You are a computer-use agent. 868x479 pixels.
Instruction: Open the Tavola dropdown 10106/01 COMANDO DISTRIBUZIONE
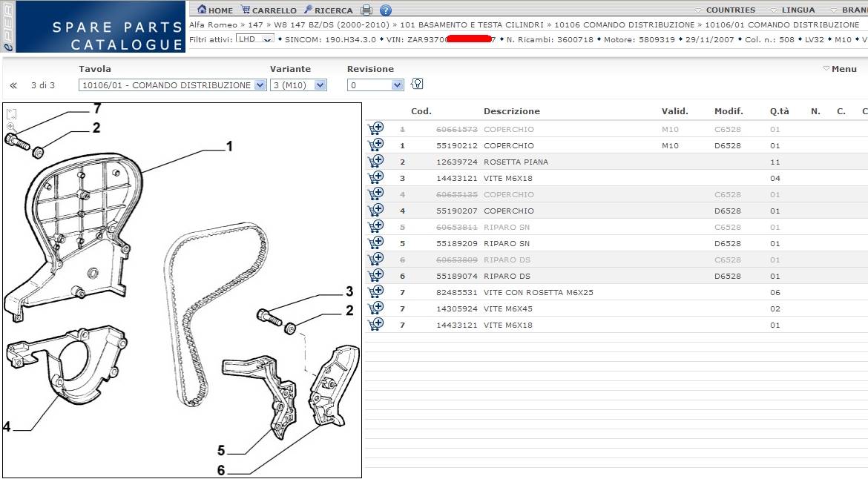172,85
